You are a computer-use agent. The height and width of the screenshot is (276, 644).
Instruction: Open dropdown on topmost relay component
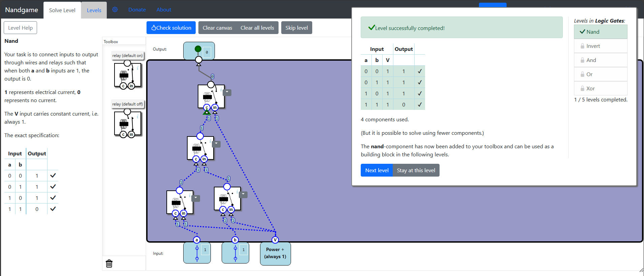click(x=227, y=92)
